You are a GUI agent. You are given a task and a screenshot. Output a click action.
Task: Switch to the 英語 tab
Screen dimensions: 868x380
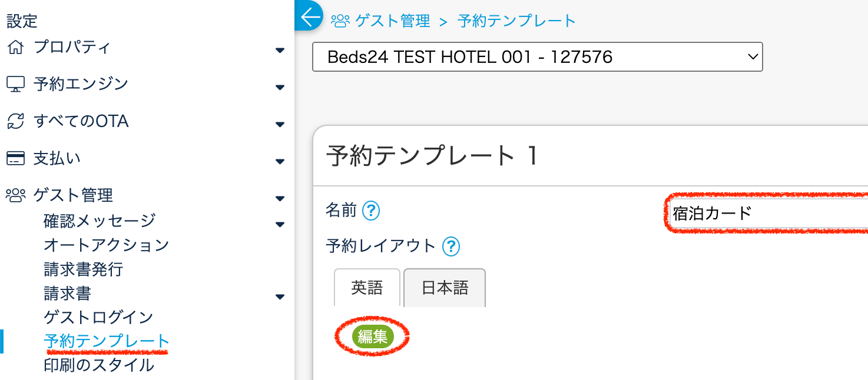(367, 288)
